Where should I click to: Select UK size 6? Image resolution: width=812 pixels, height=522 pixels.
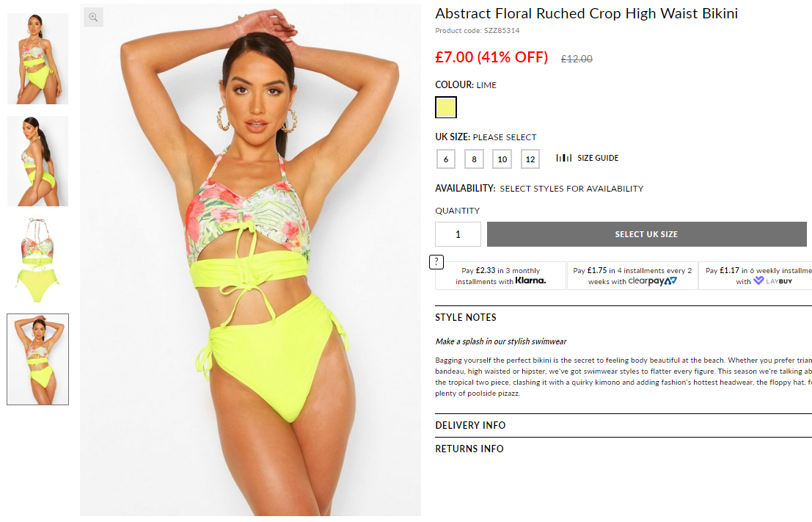[446, 159]
